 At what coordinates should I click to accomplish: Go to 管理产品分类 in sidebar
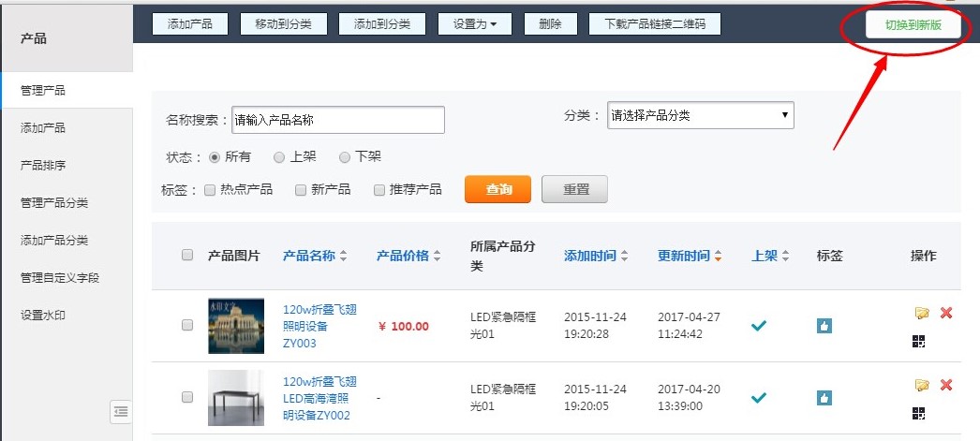tap(54, 202)
